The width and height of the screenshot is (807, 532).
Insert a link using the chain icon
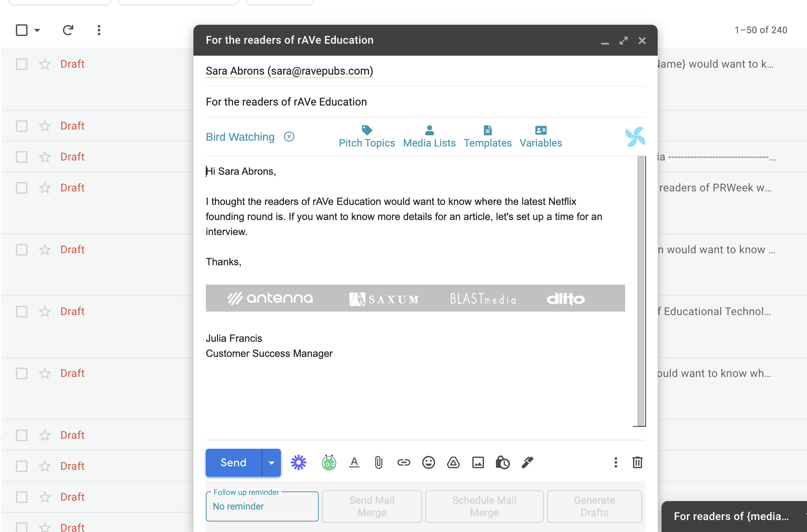(x=403, y=462)
